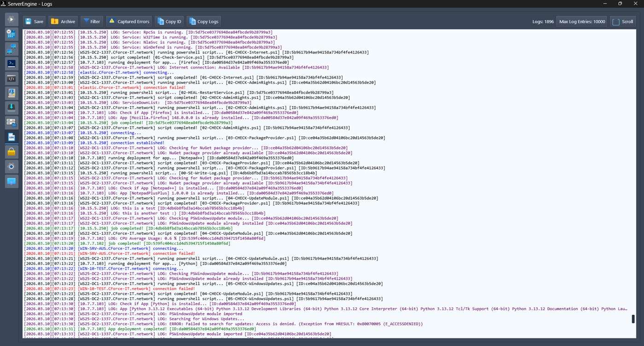Click the Copy Logs button

(x=203, y=21)
